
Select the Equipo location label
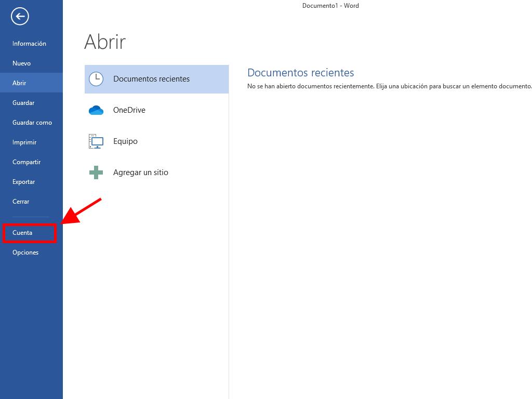[125, 141]
